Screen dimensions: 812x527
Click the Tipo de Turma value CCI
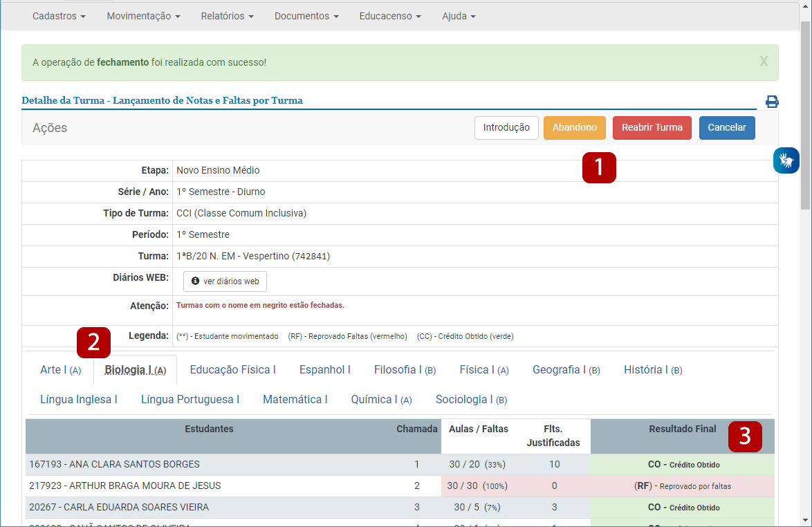point(241,213)
